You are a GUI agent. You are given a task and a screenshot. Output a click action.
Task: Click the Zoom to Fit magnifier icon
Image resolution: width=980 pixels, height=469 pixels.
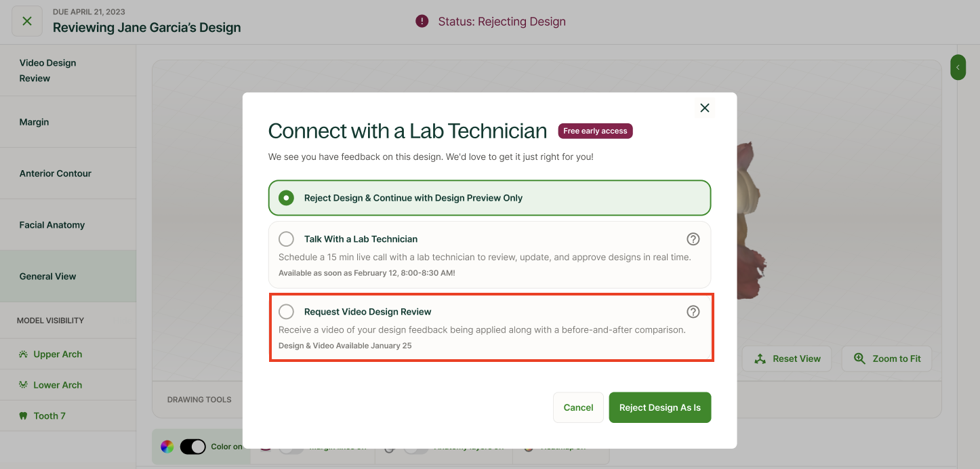(859, 359)
